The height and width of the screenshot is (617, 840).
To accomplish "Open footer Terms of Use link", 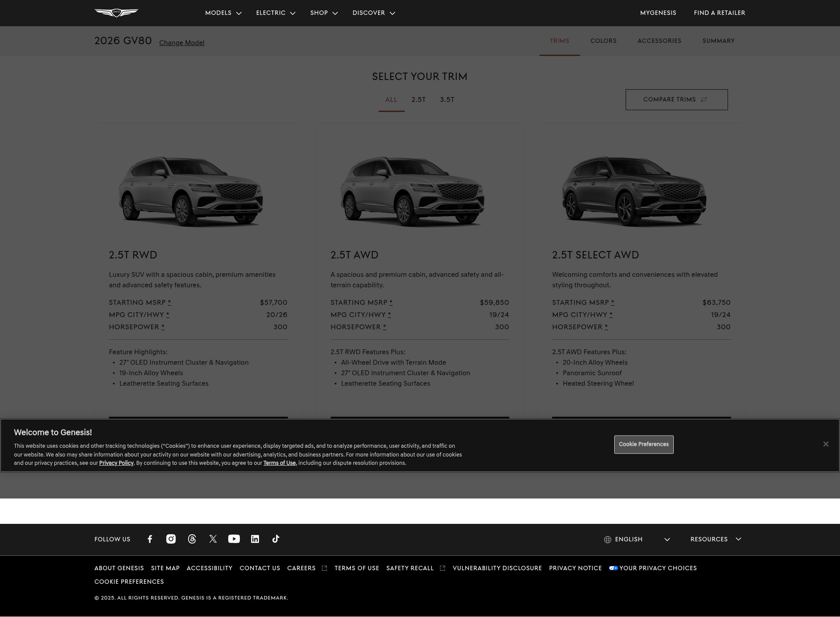I will pos(357,568).
